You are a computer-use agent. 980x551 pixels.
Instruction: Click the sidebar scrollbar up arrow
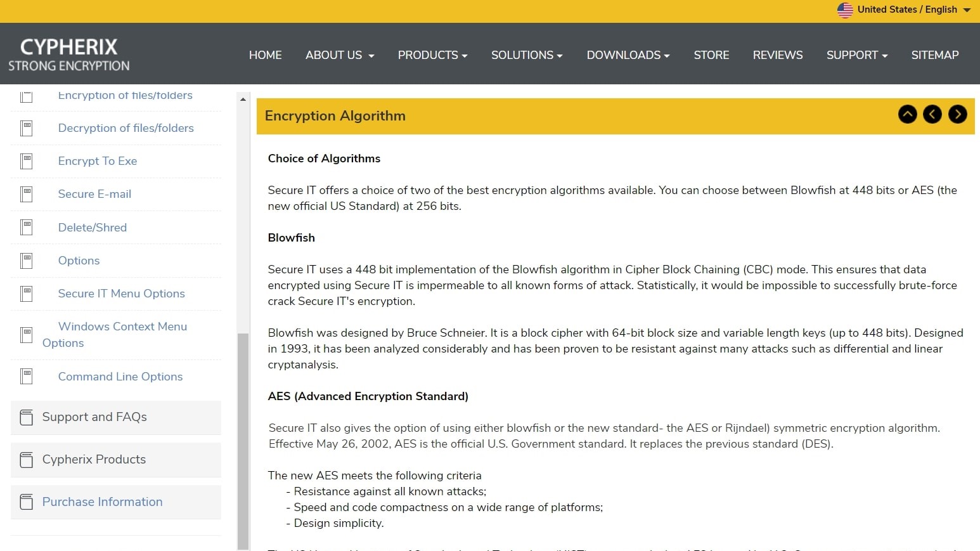click(x=243, y=100)
